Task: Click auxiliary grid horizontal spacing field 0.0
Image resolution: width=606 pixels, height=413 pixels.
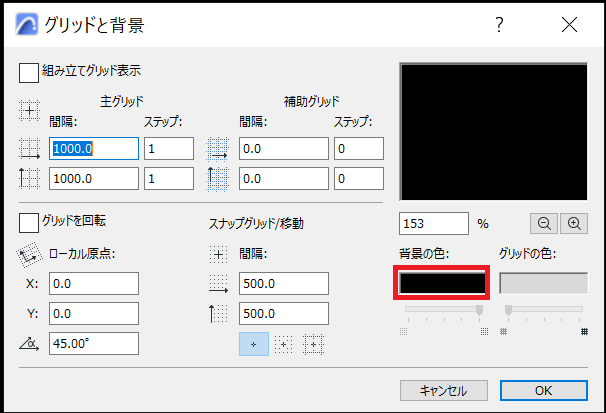Action: (x=284, y=148)
